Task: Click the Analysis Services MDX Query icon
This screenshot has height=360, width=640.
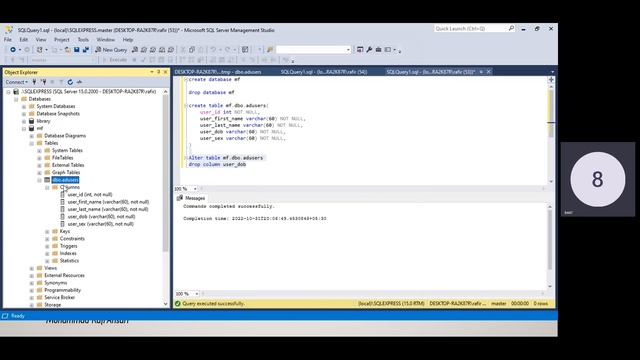Action: coord(144,49)
